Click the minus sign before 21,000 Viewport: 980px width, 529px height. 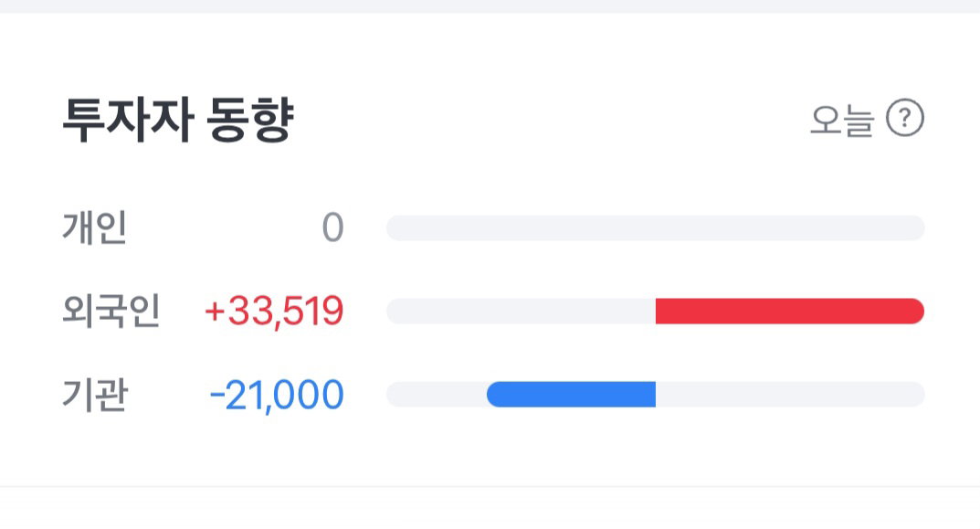pyautogui.click(x=216, y=396)
